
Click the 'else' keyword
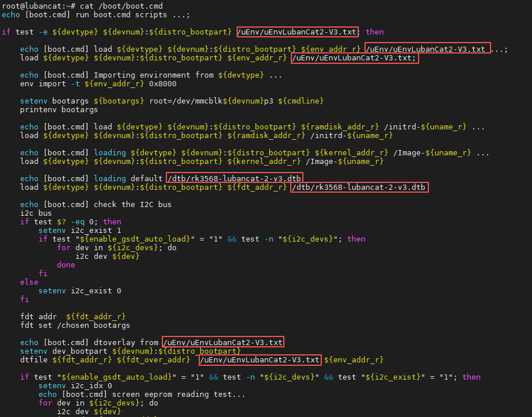point(29,282)
